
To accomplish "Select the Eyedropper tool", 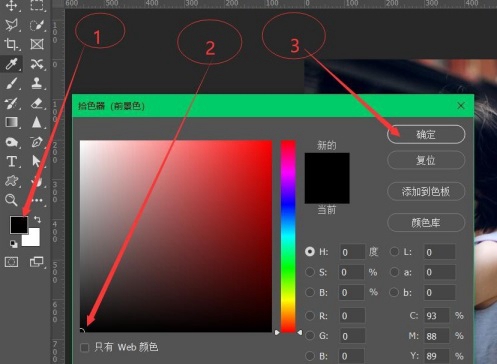I will click(x=11, y=63).
